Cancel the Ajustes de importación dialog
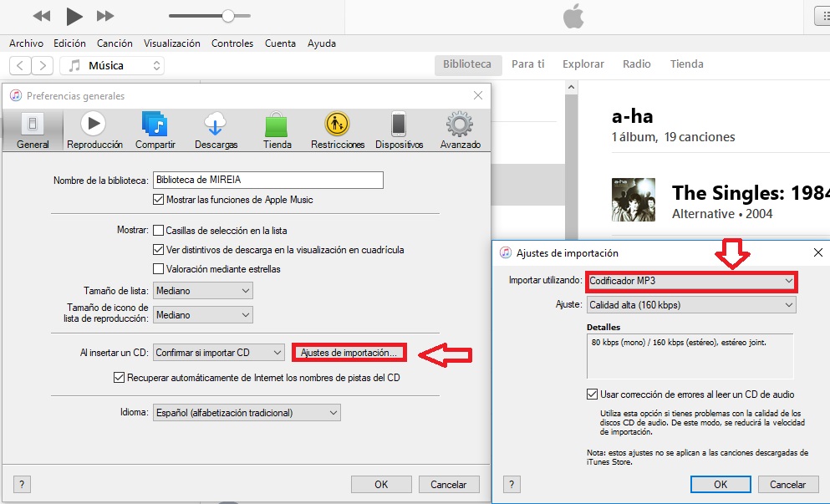 coord(787,485)
